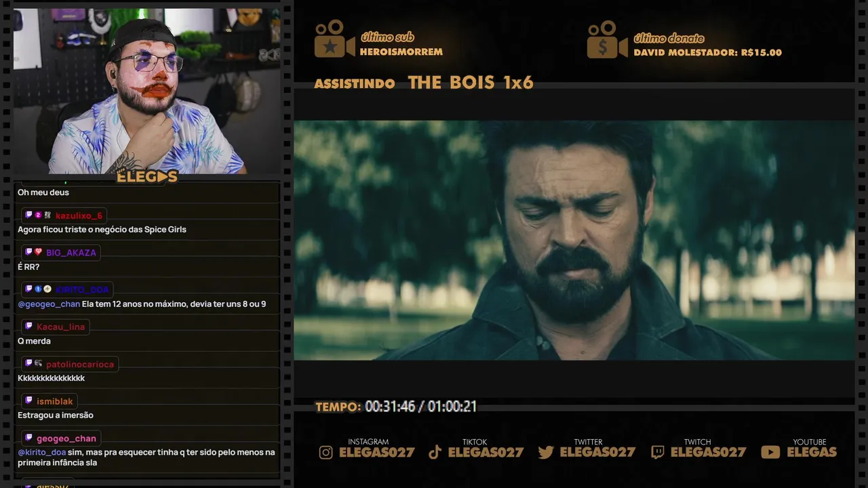The image size is (868, 488).
Task: Click the ELEGAS027 TikTok handle
Action: point(486,452)
